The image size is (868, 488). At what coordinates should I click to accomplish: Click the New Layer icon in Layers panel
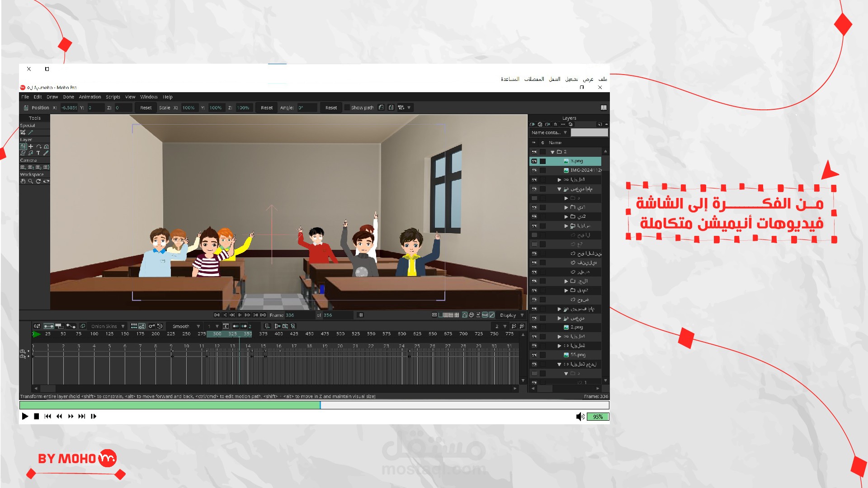[x=533, y=124]
